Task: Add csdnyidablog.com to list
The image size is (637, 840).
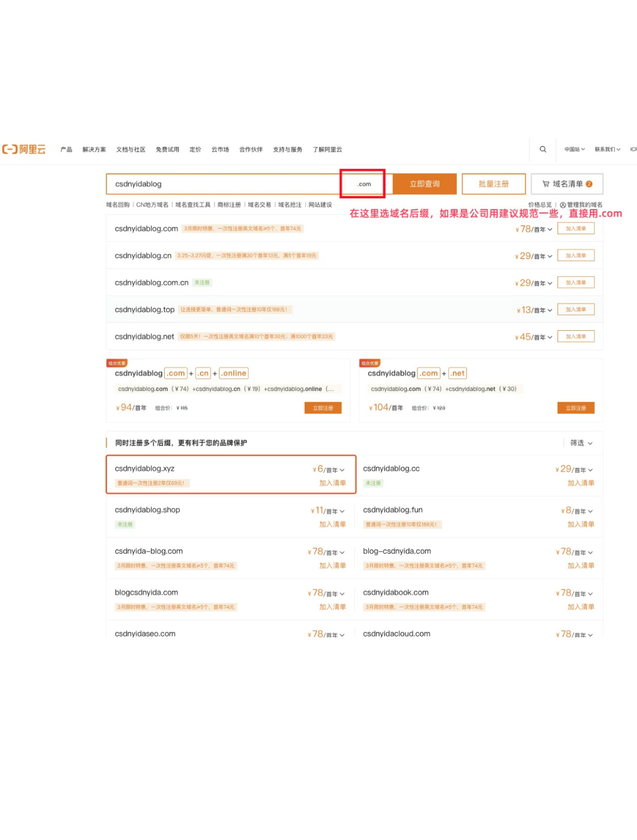Action: [575, 228]
